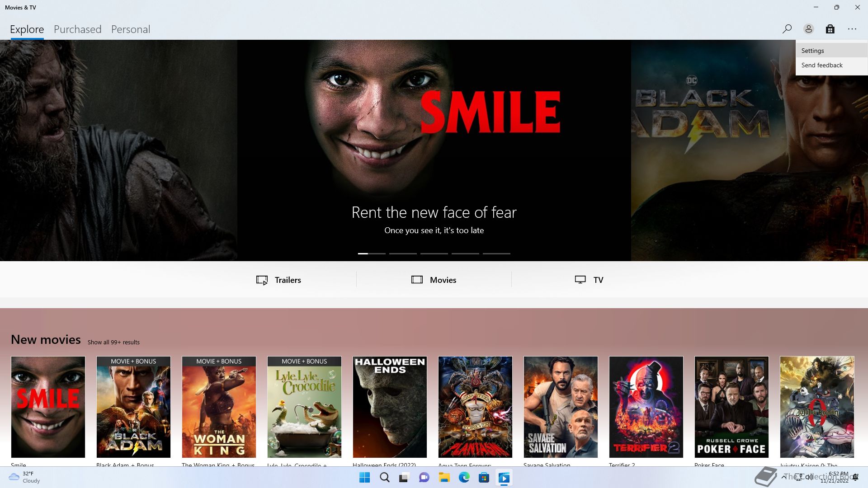This screenshot has width=868, height=488.
Task: Select the second carousel indicator dash
Action: coord(403,253)
